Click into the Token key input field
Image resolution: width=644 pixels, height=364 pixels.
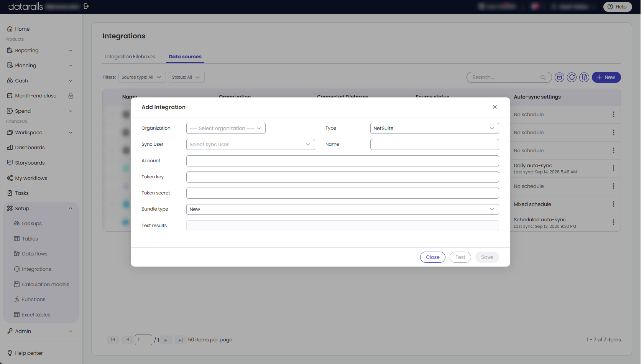pyautogui.click(x=342, y=177)
